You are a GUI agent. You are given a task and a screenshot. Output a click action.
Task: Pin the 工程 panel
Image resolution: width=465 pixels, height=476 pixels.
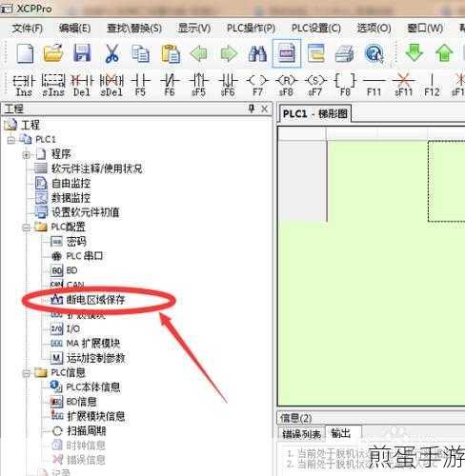tap(252, 109)
